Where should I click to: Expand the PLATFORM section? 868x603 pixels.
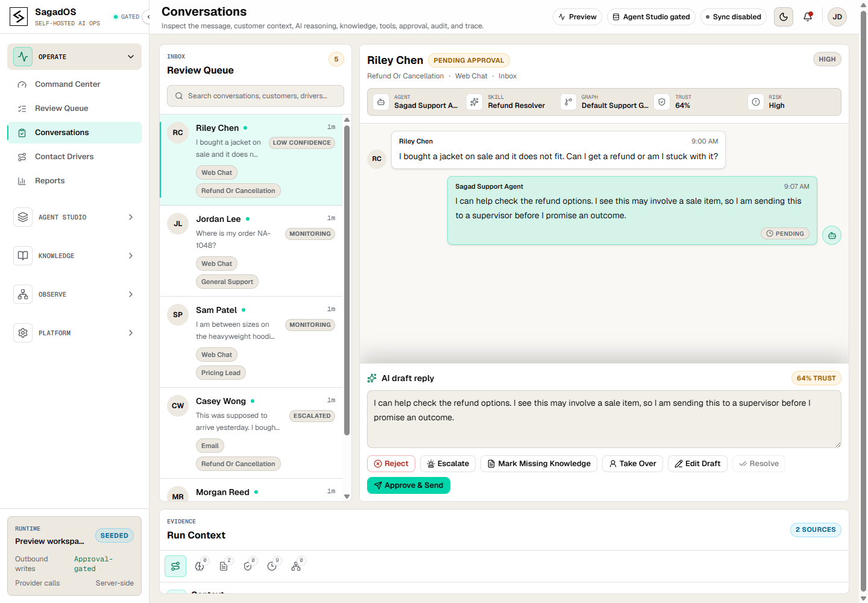(x=74, y=333)
